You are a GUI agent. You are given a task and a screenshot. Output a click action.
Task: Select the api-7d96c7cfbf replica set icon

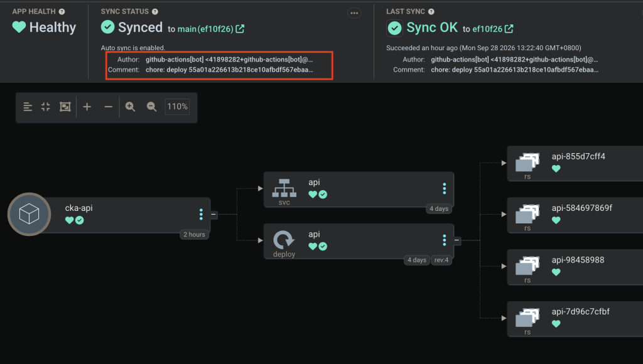point(527,318)
